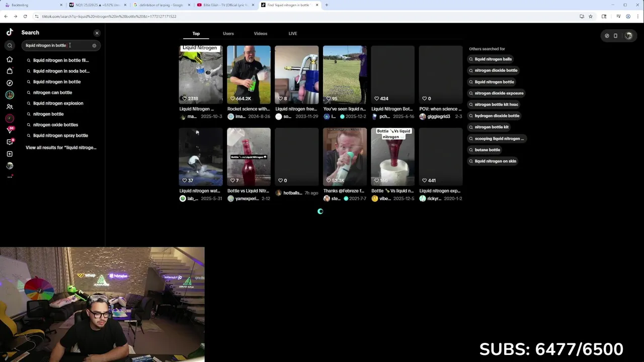The image size is (644, 362).
Task: Click the Upload plus-square icon
Action: pyautogui.click(x=10, y=154)
